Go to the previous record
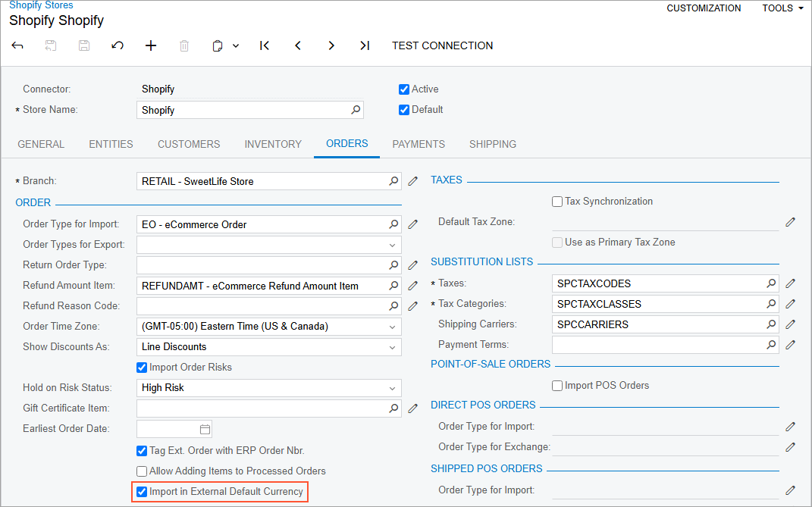Viewport: 812px width, 507px height. point(298,45)
